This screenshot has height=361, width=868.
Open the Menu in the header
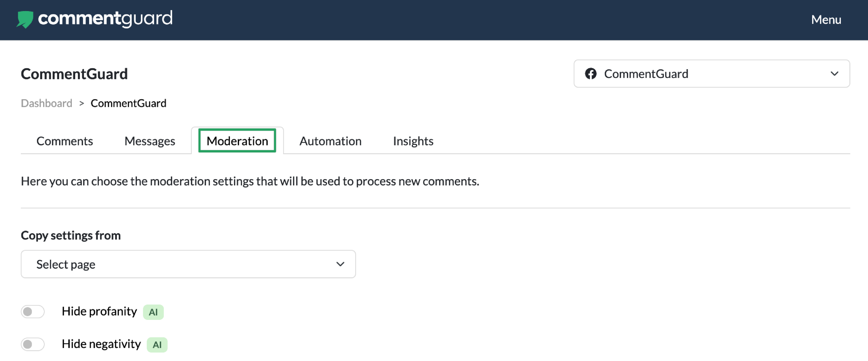[826, 20]
